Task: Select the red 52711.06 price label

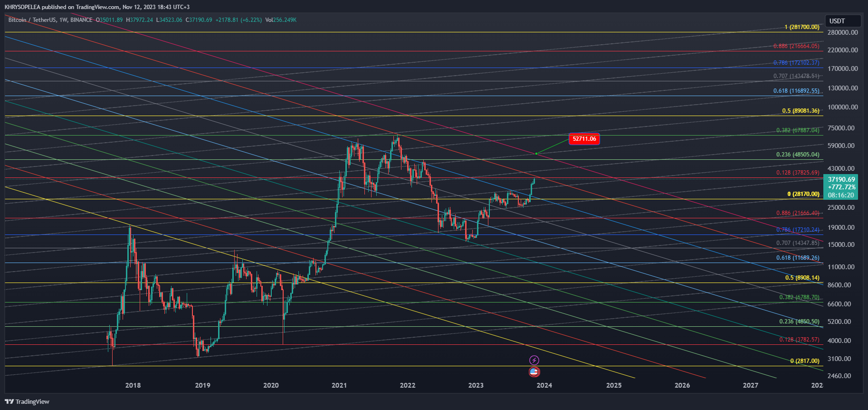Action: click(584, 139)
